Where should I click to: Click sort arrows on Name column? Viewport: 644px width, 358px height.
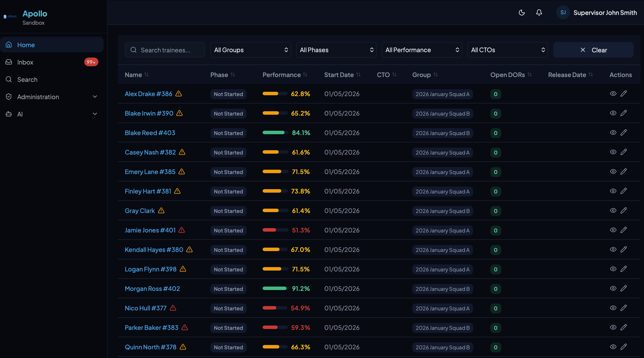146,75
